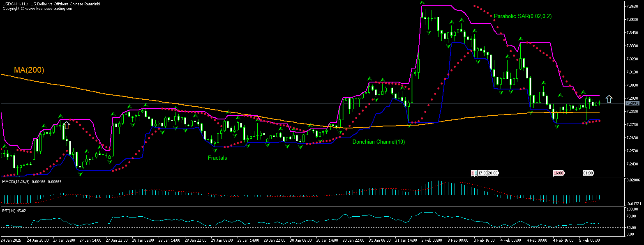Click the 7.2891 current price tag
644x245 pixels.
tap(632, 103)
